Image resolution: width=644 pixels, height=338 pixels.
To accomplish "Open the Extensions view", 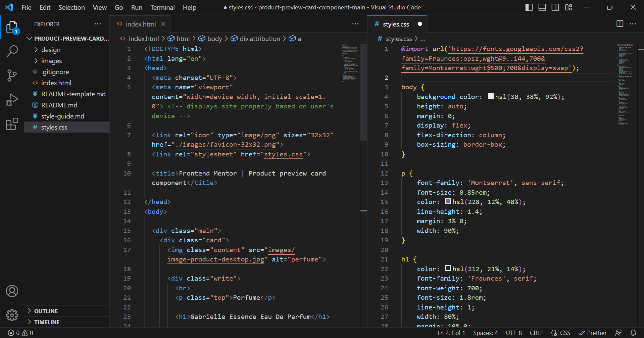I will tap(12, 124).
